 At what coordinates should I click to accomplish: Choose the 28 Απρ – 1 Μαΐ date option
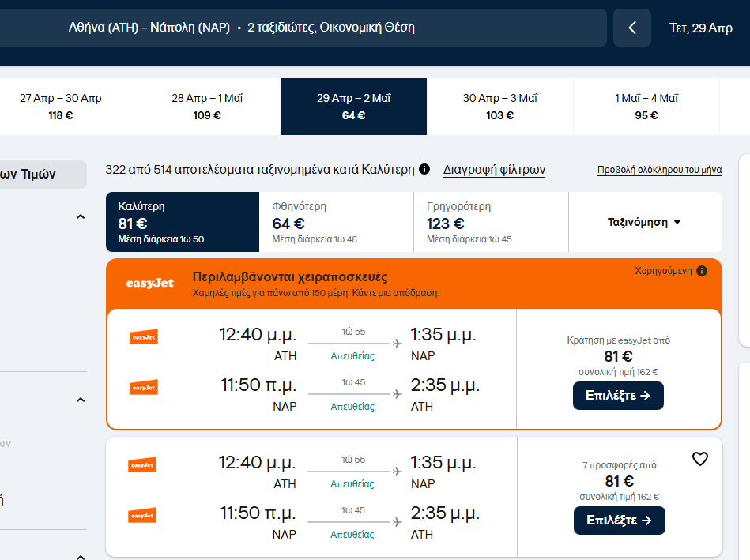click(x=207, y=107)
